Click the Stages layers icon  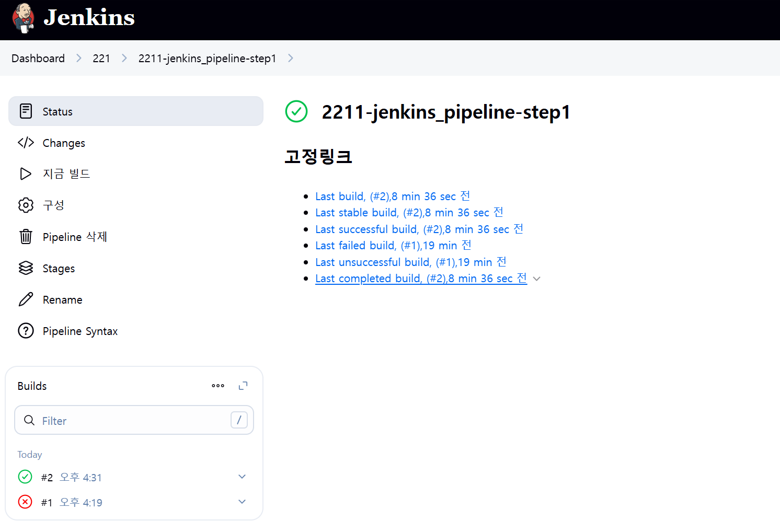[26, 268]
